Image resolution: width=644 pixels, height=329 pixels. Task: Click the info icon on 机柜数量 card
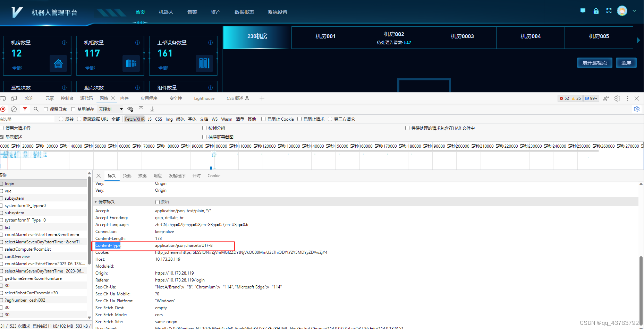pos(137,43)
